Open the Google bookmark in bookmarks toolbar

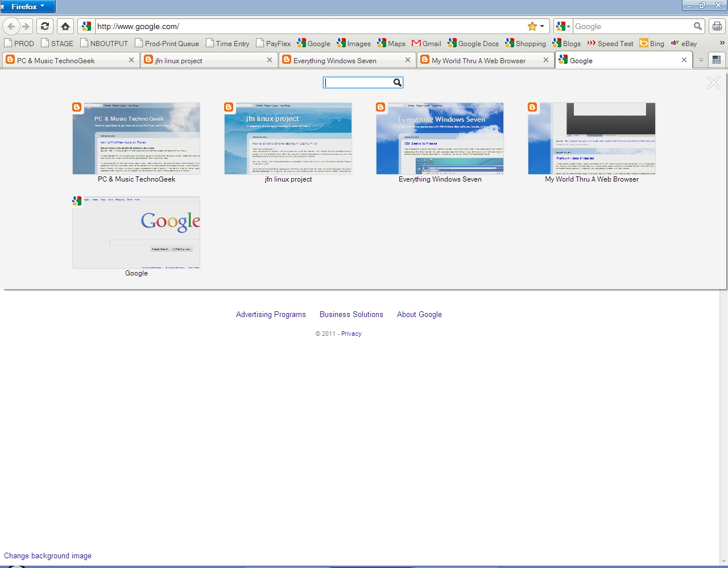(x=313, y=43)
